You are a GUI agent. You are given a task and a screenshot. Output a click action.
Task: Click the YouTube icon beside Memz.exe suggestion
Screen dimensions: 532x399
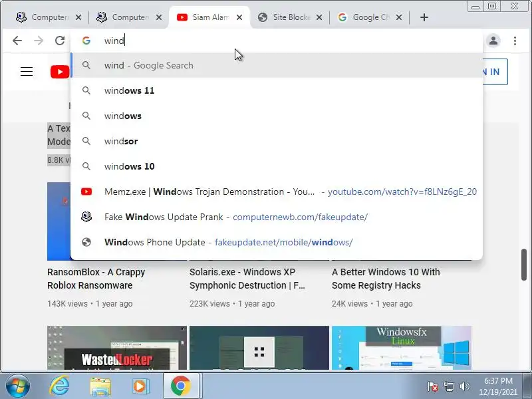[86, 192]
